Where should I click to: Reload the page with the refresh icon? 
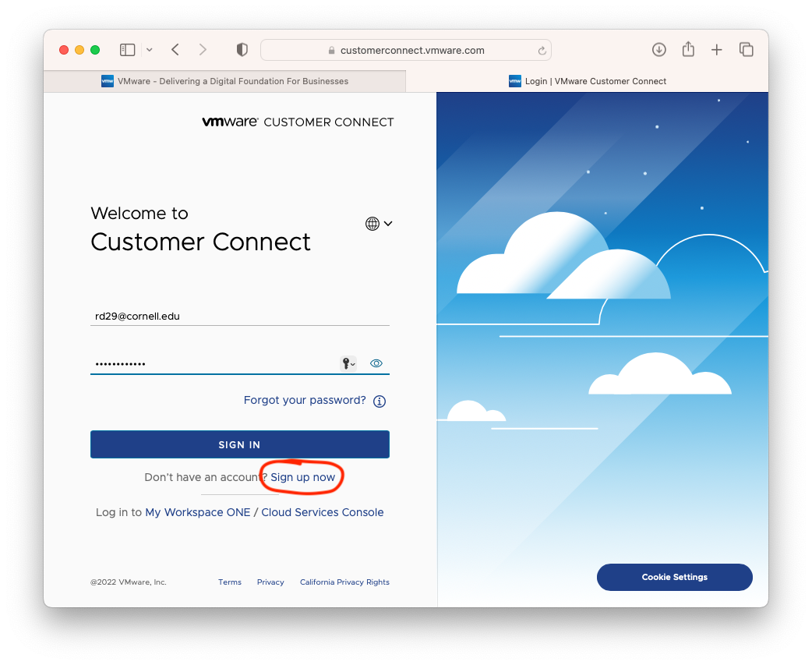542,51
